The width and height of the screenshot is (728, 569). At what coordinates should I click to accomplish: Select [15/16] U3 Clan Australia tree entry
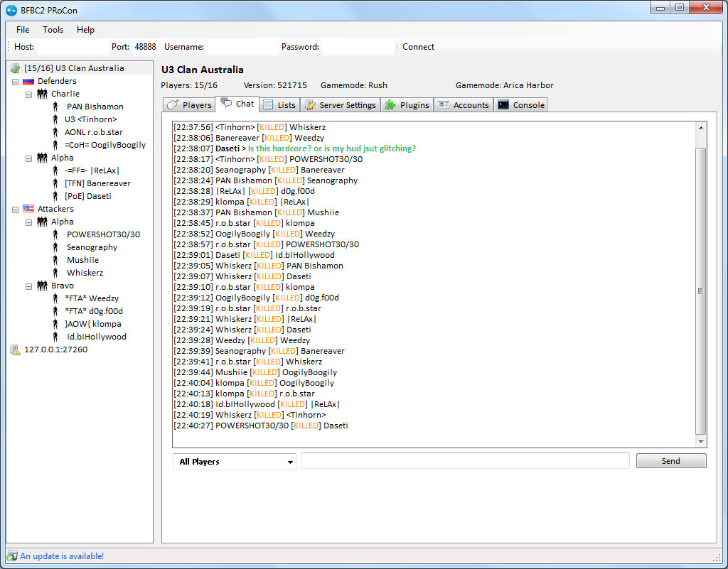coord(74,68)
